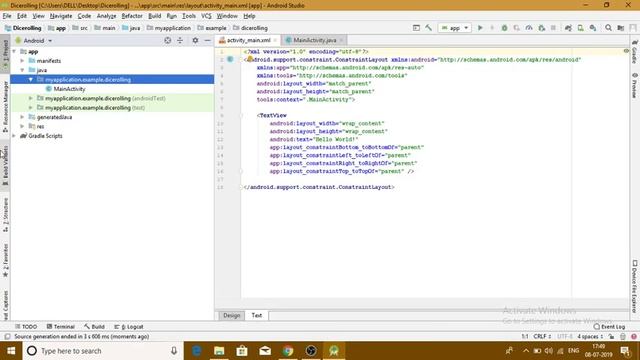Image resolution: width=640 pixels, height=360 pixels.
Task: Click the Search Everywhere magnifier icon
Action: click(x=609, y=28)
